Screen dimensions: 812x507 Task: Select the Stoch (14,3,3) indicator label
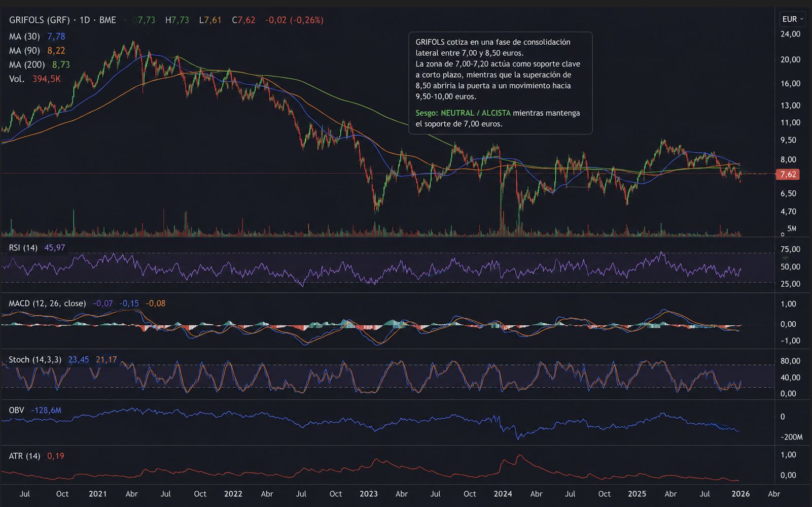point(35,360)
